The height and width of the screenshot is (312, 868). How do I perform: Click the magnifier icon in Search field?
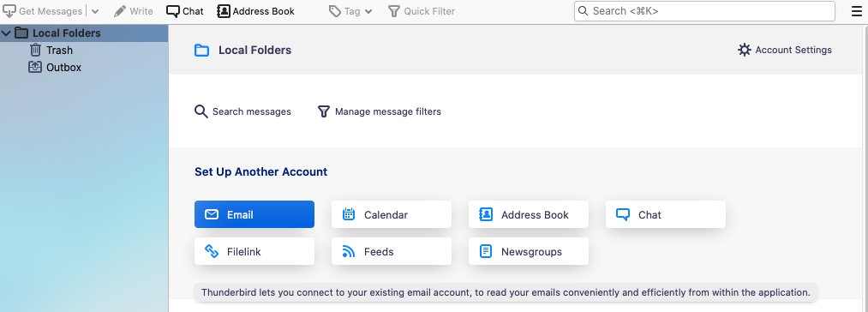click(583, 11)
